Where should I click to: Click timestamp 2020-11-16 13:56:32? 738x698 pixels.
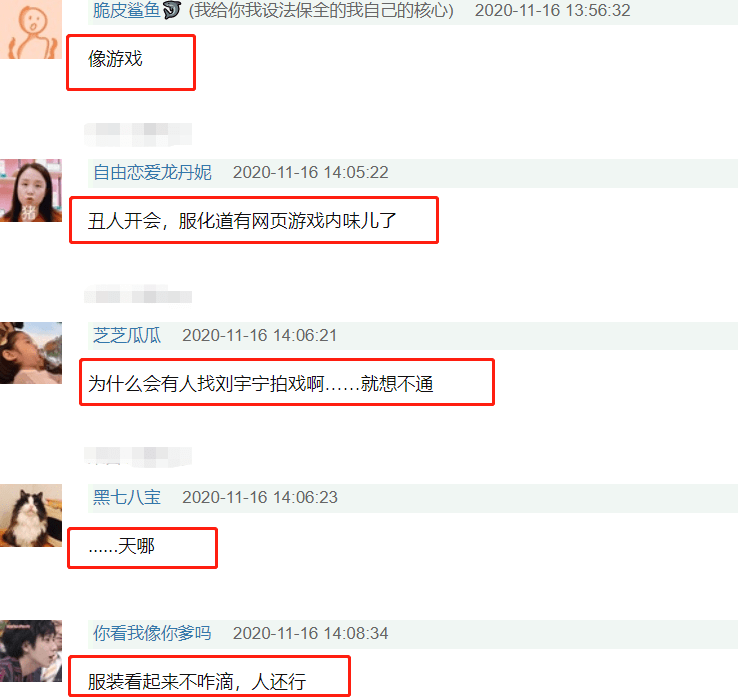pyautogui.click(x=552, y=10)
